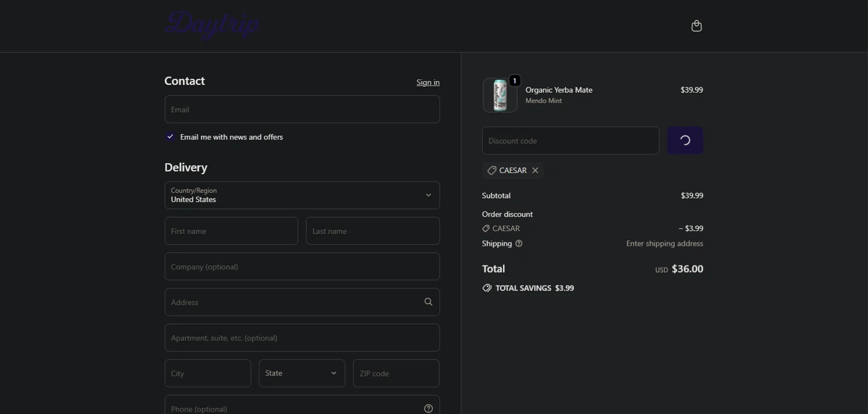Open the Country/Region dropdown
The height and width of the screenshot is (414, 868).
pyautogui.click(x=302, y=195)
